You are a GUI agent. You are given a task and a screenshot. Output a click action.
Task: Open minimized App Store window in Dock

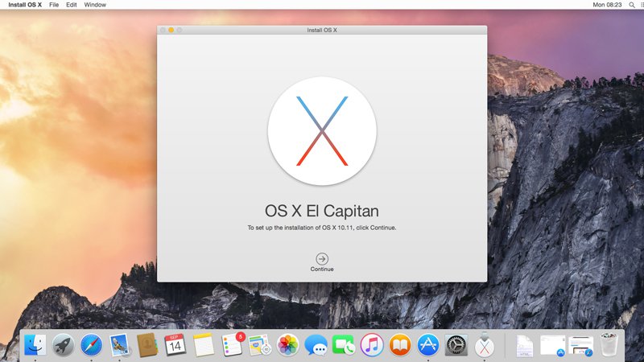pyautogui.click(x=552, y=346)
